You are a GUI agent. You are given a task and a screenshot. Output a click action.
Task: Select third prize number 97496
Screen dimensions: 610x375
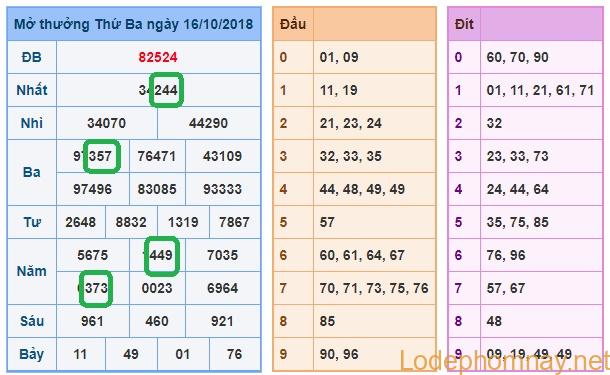pyautogui.click(x=93, y=189)
